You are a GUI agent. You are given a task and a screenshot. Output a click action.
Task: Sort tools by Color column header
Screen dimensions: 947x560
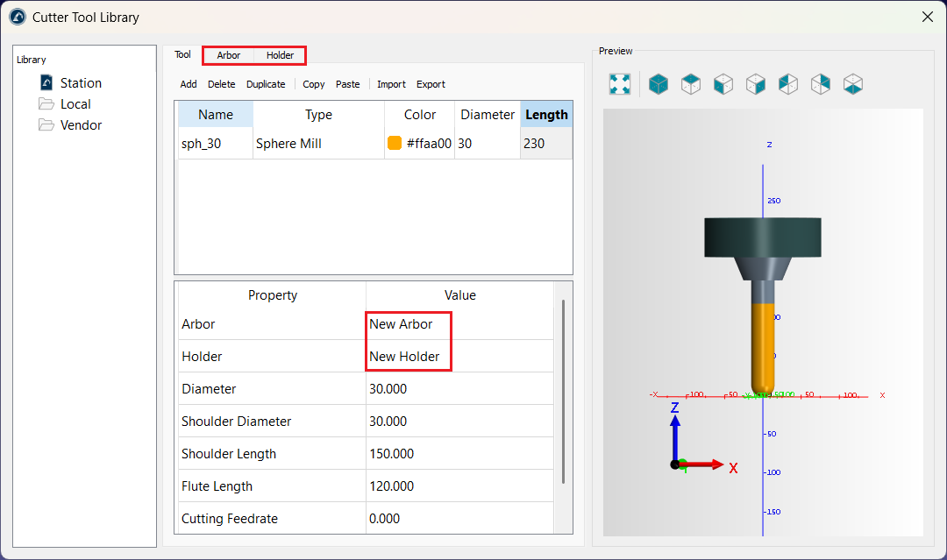coord(420,115)
